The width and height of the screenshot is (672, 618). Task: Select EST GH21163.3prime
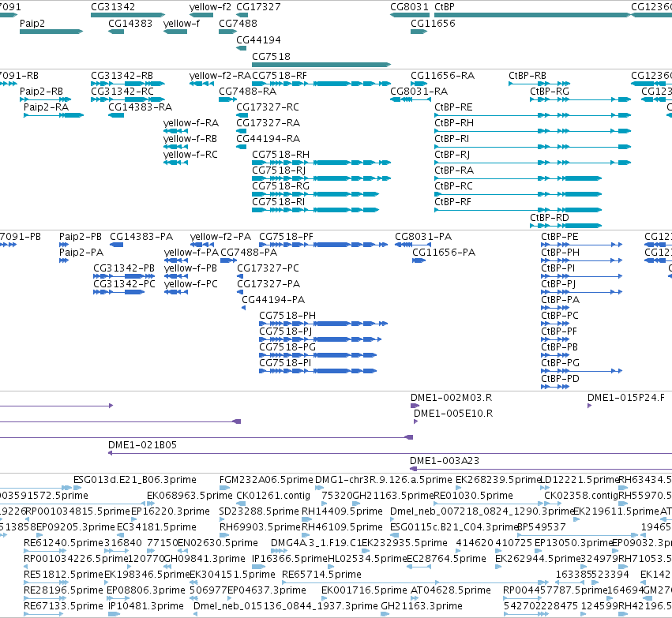385,614
